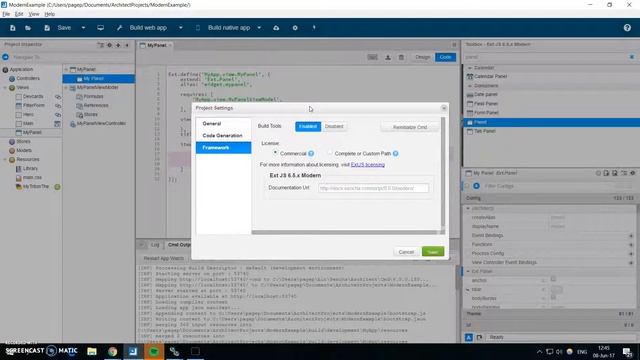Select Library resource item
The image size is (640, 360).
tap(30, 168)
